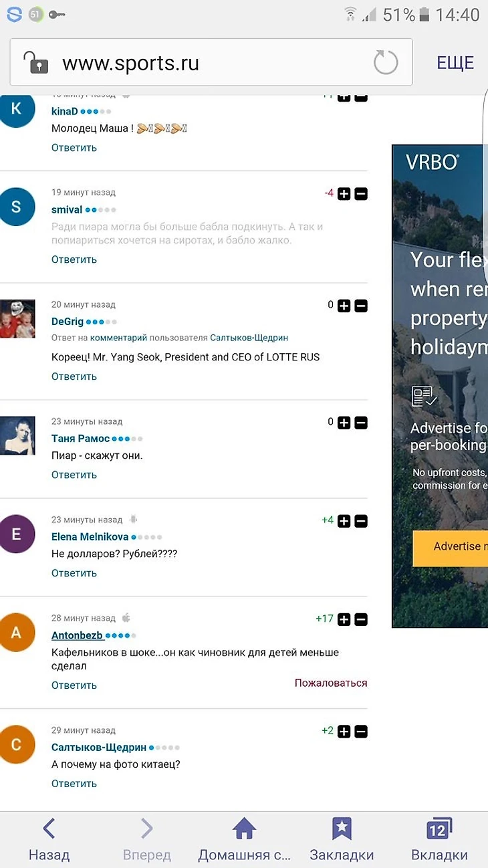Viewport: 488px width, 868px height.
Task: Upvote Antonbezb's comment with plus button
Action: 344,620
